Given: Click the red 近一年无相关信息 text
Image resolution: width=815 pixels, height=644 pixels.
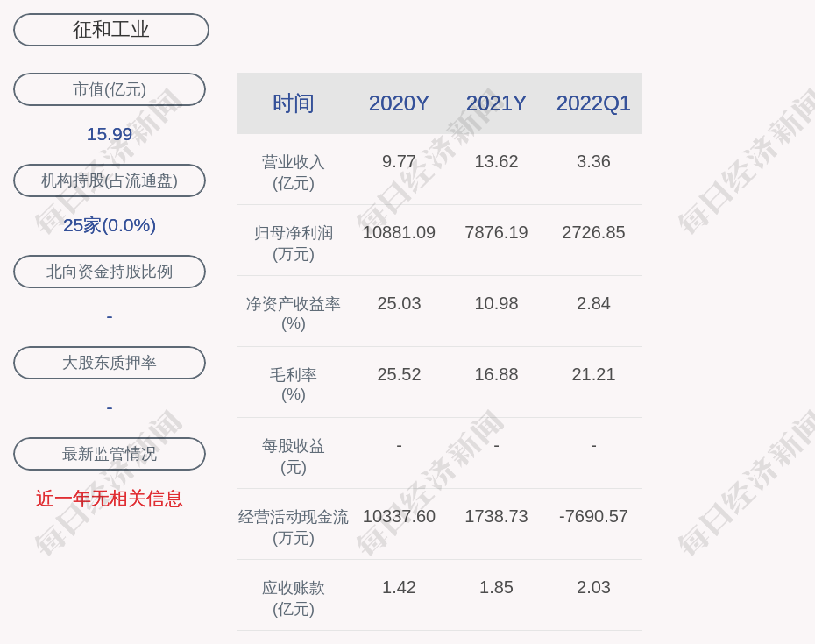Looking at the screenshot, I should [110, 499].
